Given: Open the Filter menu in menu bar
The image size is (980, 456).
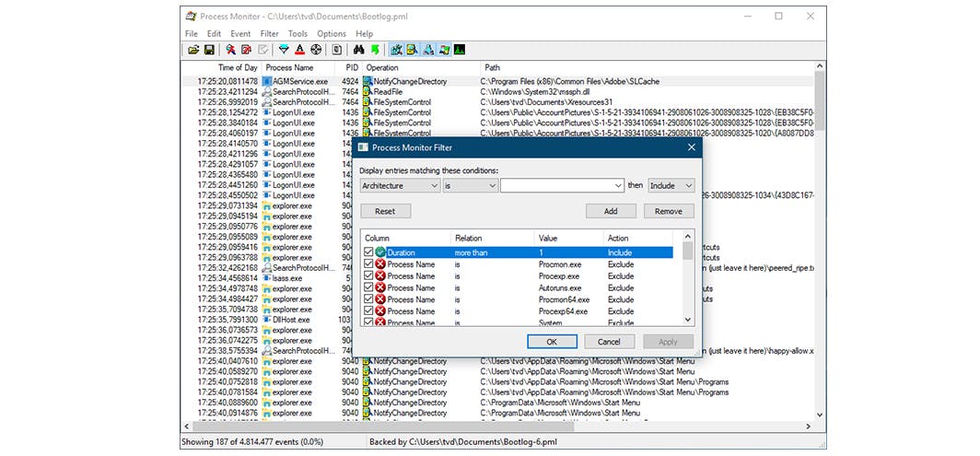Looking at the screenshot, I should point(269,34).
